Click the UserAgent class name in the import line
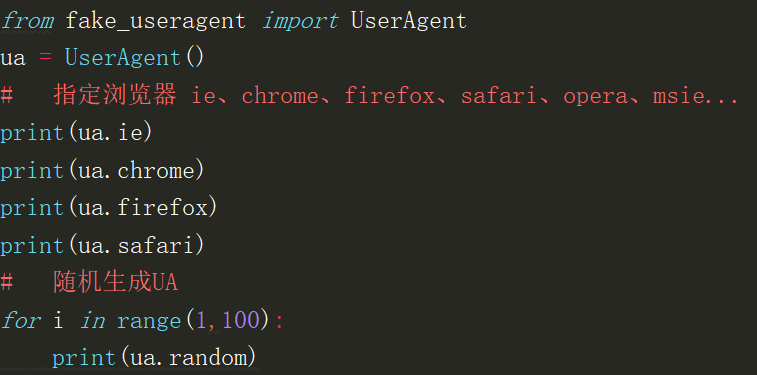Screen dimensions: 757x375 409,21
